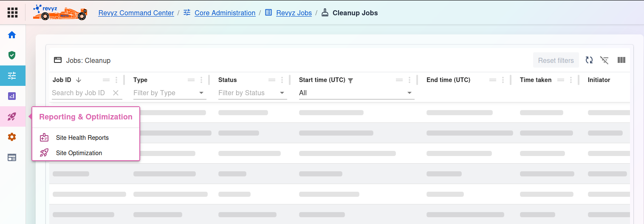Toggle the column chooser icon
Image resolution: width=644 pixels, height=224 pixels.
621,60
